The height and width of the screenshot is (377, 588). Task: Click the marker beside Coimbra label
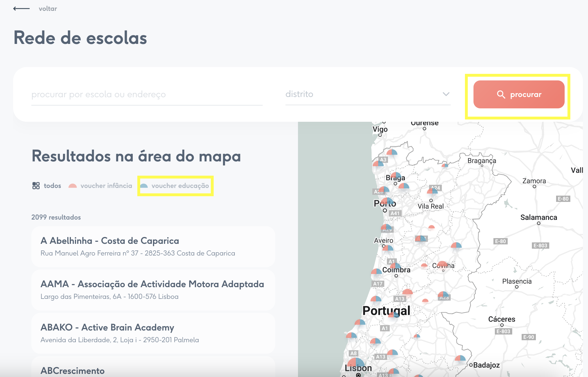coord(376,272)
